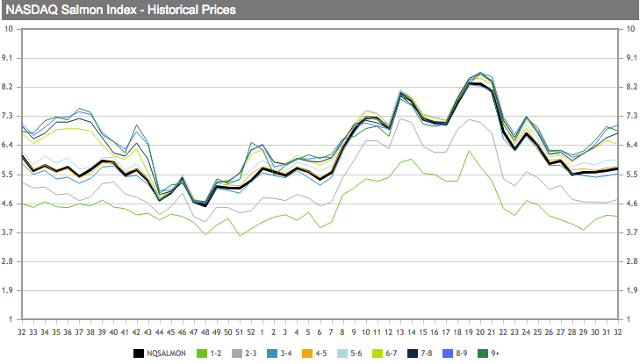Click the blue 8-9 legend swatch
Screen dimensions: 640x364
[x=448, y=353]
